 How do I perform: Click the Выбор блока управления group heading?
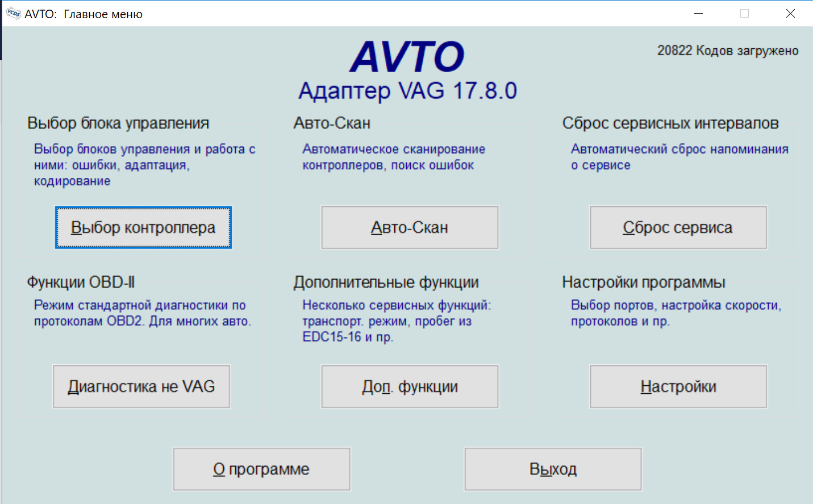[118, 123]
